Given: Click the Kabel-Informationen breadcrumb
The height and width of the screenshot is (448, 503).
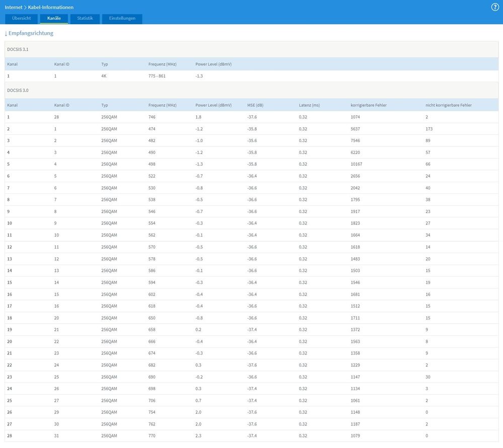Looking at the screenshot, I should coord(50,8).
